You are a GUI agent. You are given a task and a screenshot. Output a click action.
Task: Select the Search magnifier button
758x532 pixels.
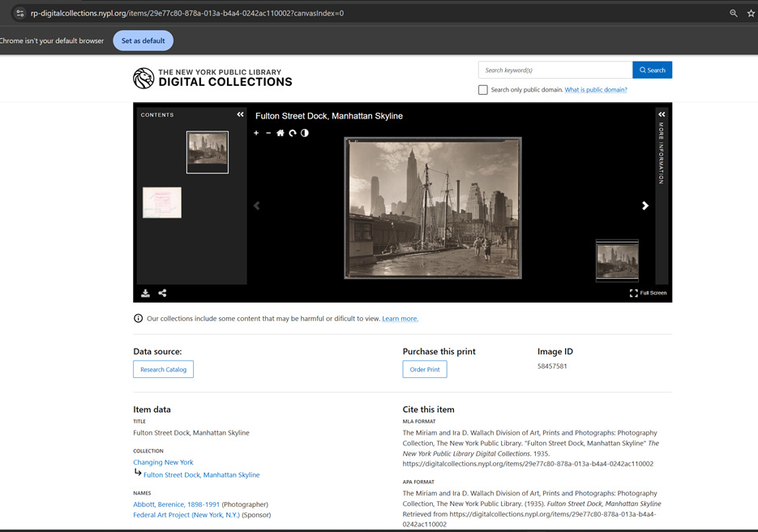pyautogui.click(x=652, y=70)
